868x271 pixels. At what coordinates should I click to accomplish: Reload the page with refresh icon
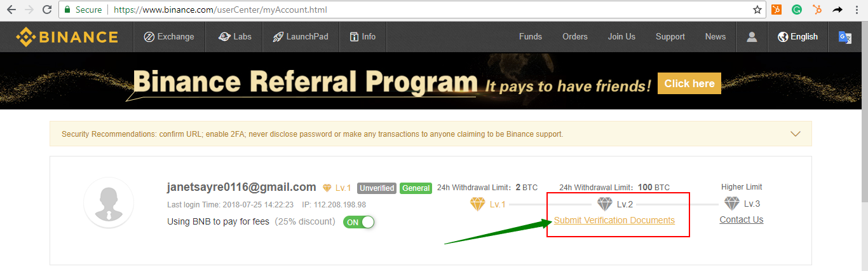[x=46, y=10]
